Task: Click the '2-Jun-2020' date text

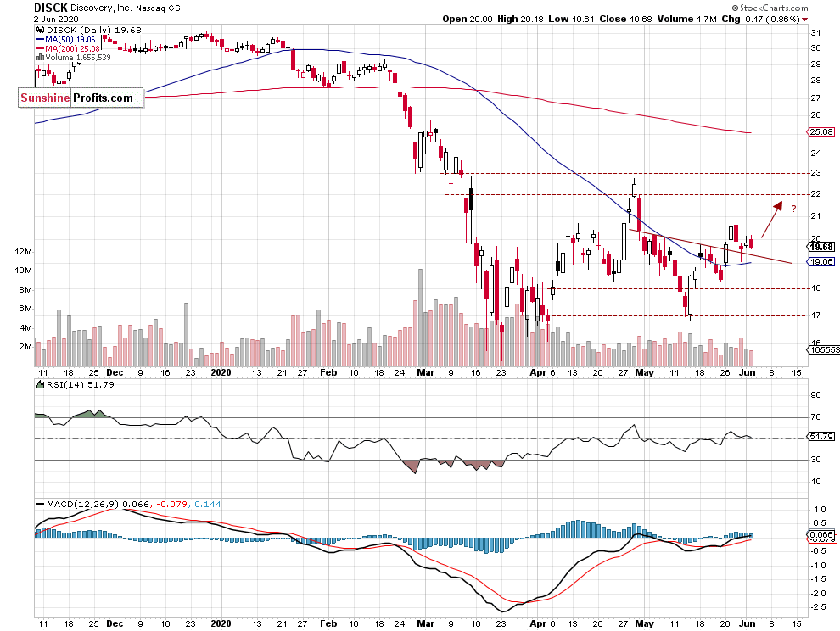Action: tap(56, 19)
